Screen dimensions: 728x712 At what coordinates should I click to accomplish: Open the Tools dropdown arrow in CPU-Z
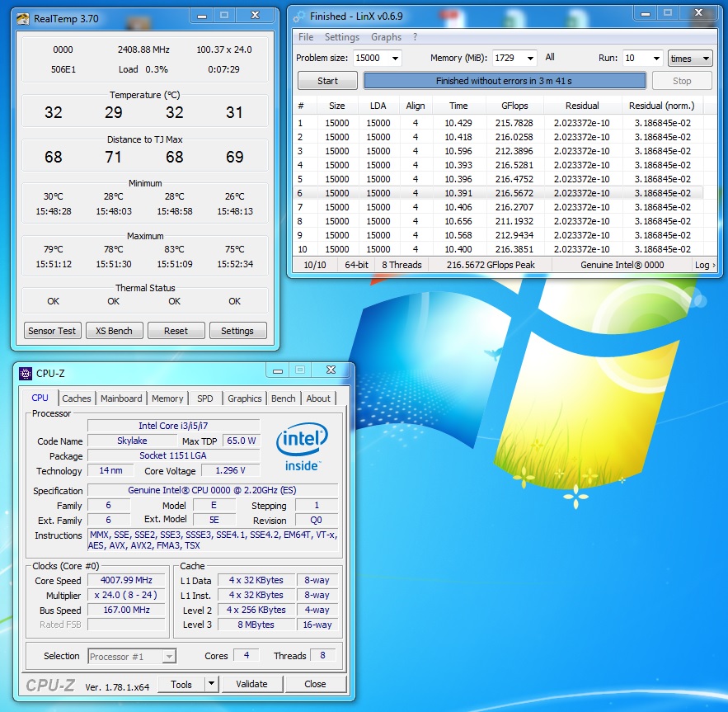(211, 684)
